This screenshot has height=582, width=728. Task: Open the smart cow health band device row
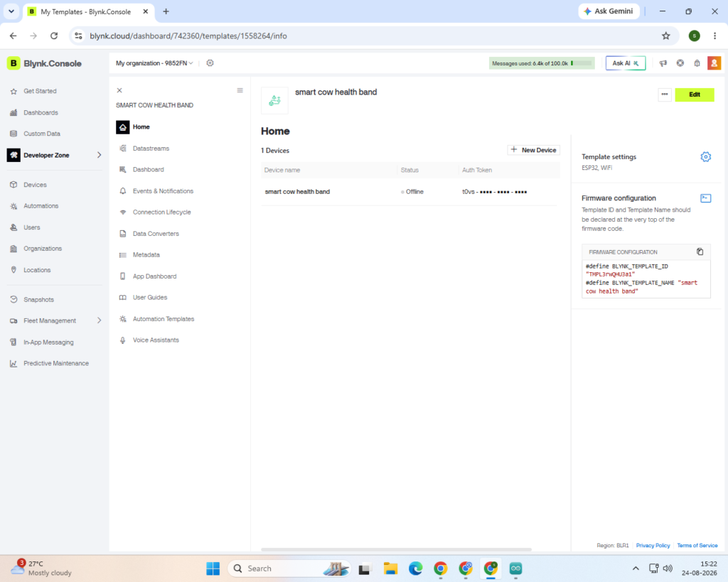point(409,192)
